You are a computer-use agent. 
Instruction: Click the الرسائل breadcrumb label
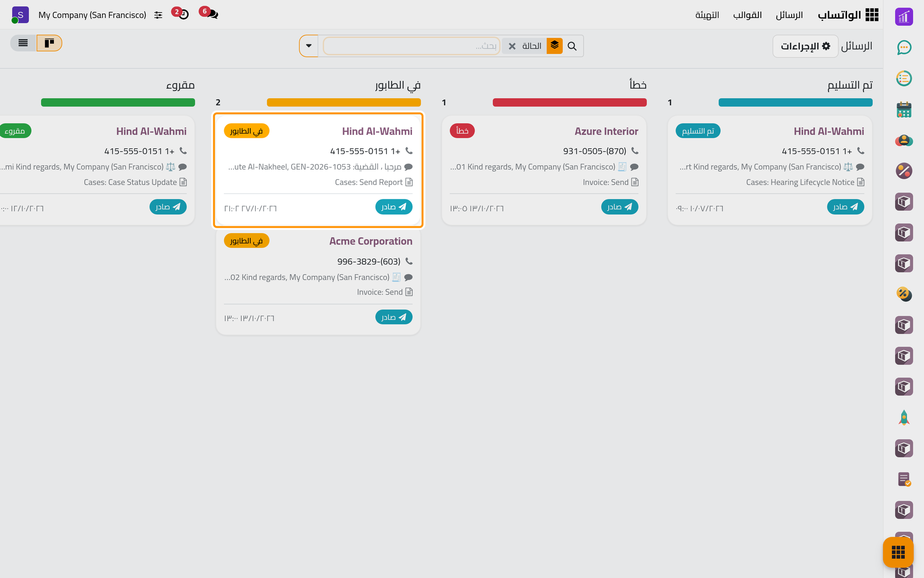point(857,46)
